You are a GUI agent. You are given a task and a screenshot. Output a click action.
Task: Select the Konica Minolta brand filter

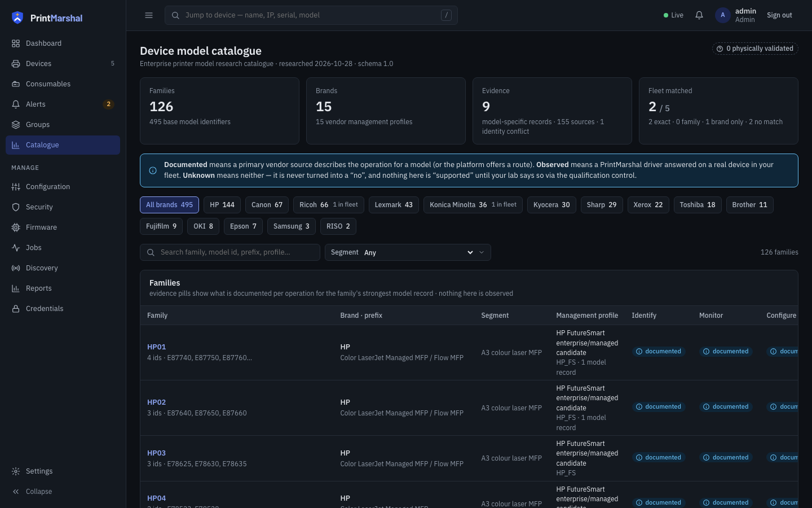click(x=473, y=205)
